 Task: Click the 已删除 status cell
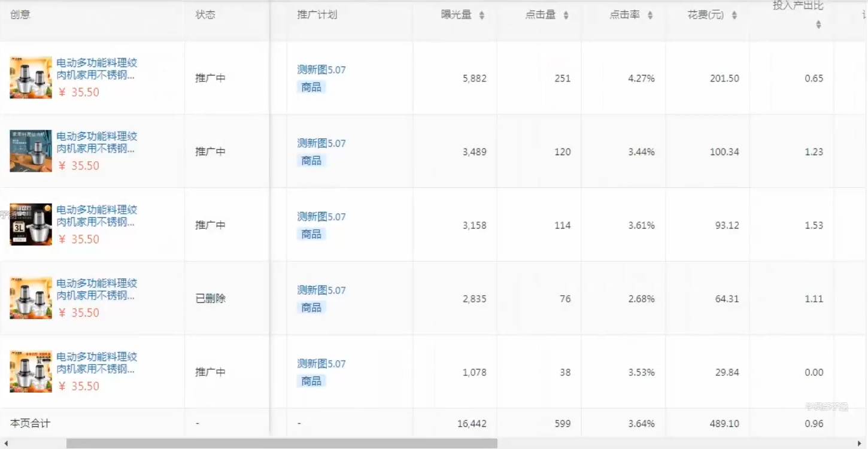[211, 298]
